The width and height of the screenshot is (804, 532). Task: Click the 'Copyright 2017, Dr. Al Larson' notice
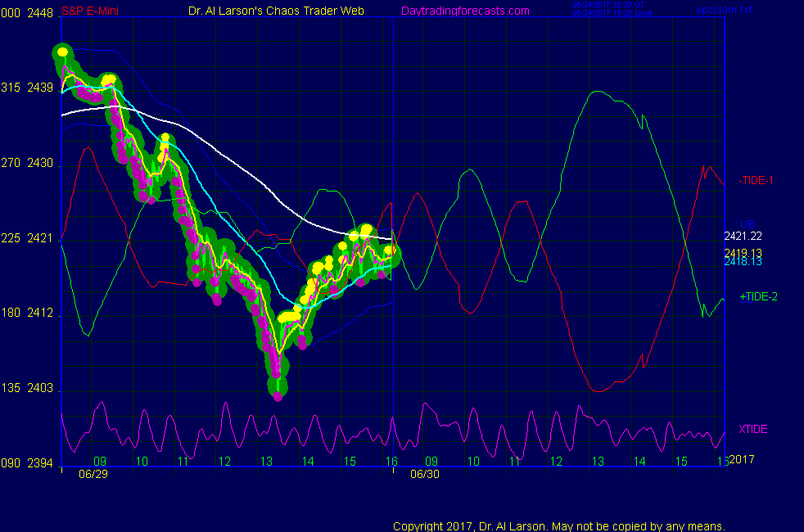point(559,526)
